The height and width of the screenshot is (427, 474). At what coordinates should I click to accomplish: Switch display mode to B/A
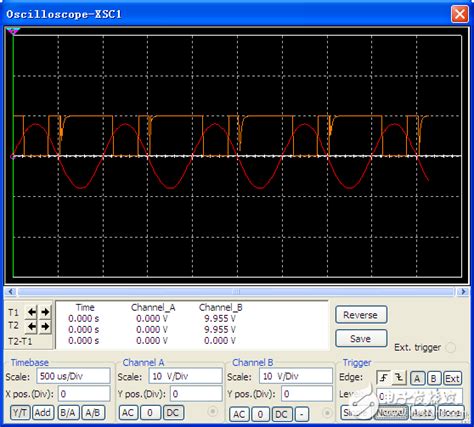[68, 413]
